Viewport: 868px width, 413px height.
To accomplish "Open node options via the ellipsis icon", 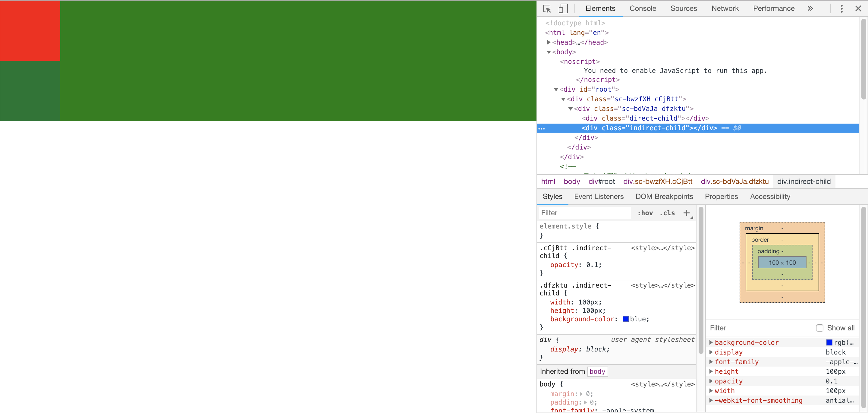I will [x=542, y=128].
